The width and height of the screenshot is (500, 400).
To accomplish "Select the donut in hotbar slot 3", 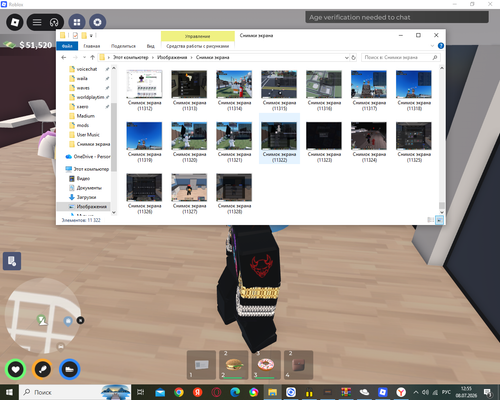I will [x=266, y=365].
